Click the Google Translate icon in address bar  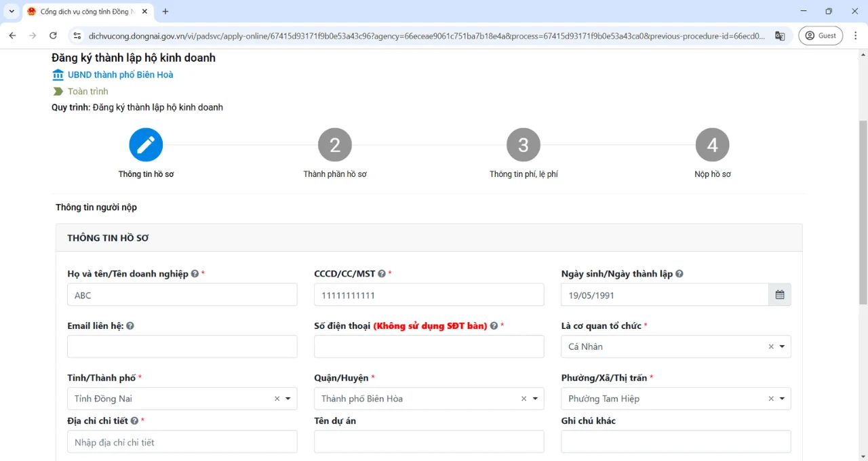click(x=780, y=36)
